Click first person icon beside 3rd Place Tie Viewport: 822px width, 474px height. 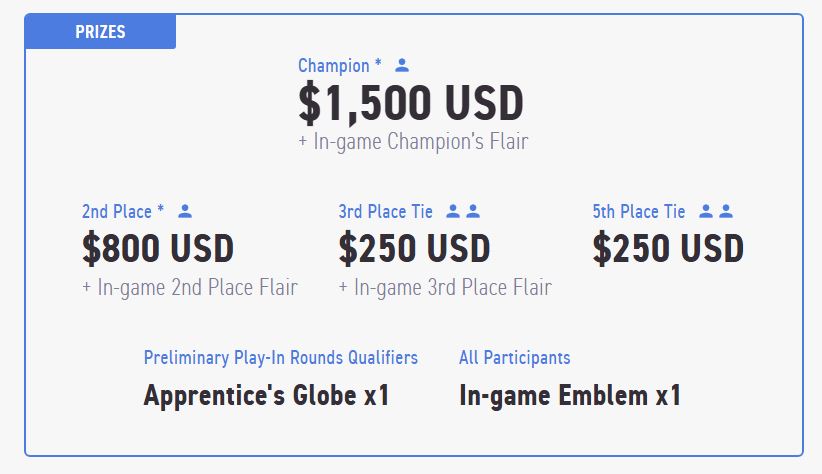453,211
